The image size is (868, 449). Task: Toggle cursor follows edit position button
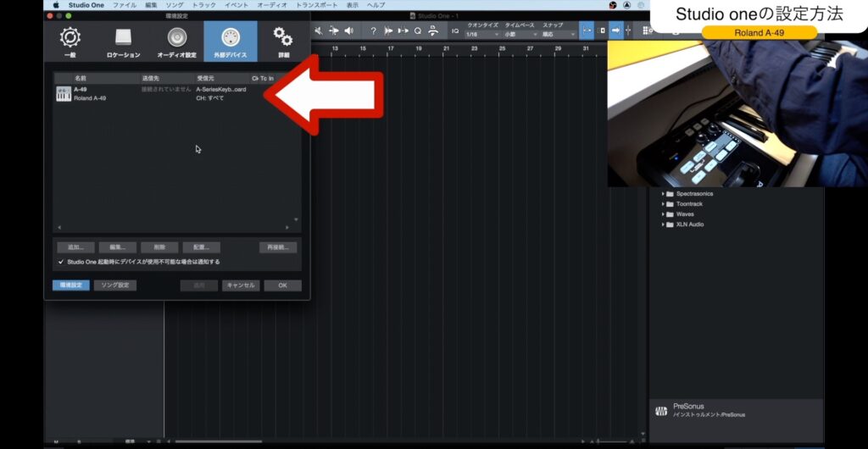pos(628,31)
